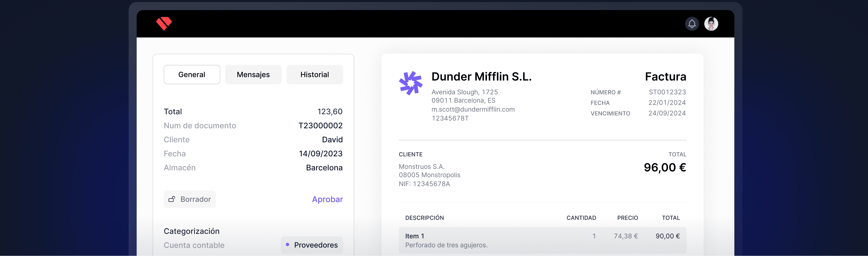Click the Item 1 total 90,00 €

(x=668, y=236)
